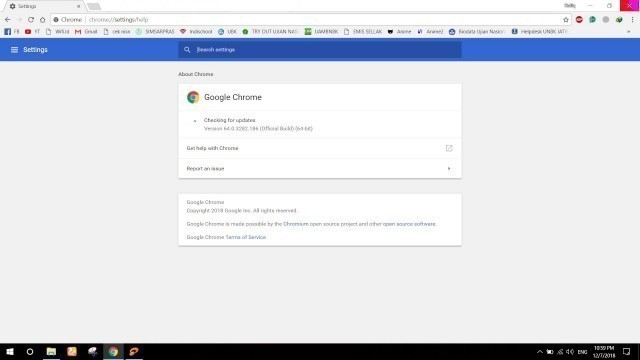
Task: Open the FB bookmark
Action: 12,31
